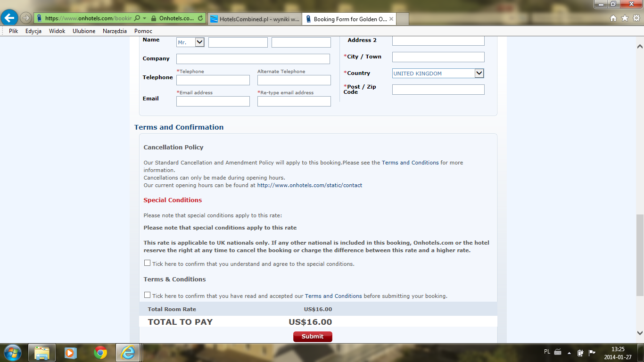Close the Booking Form tab
Image resolution: width=644 pixels, height=362 pixels.
tap(392, 19)
